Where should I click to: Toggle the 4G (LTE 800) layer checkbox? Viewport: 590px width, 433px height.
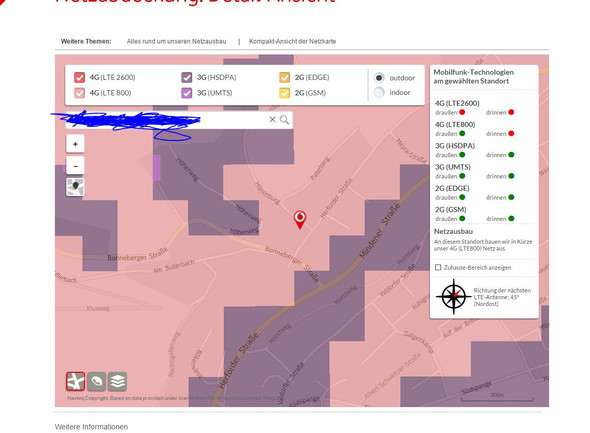coord(79,93)
